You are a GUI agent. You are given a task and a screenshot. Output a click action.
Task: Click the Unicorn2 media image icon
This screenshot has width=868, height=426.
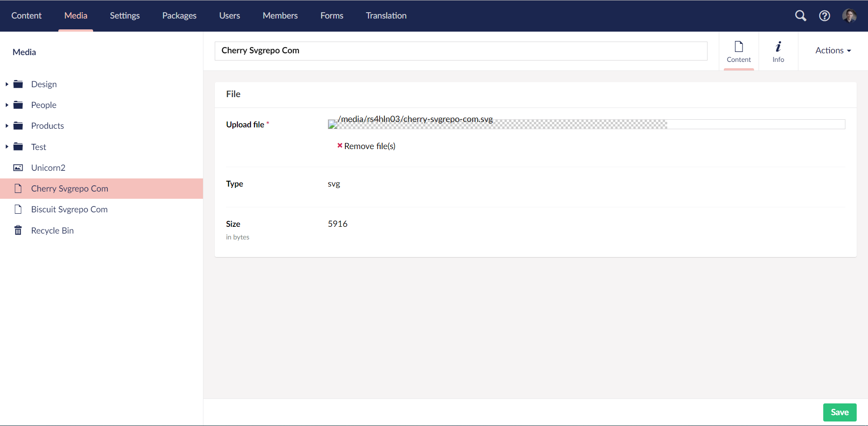pos(18,167)
